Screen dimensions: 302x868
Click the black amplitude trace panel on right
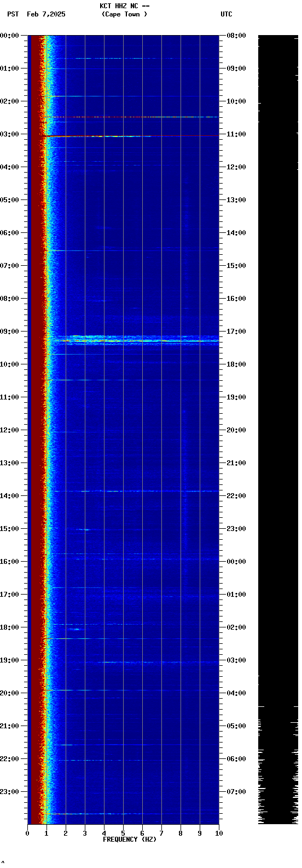(278, 430)
